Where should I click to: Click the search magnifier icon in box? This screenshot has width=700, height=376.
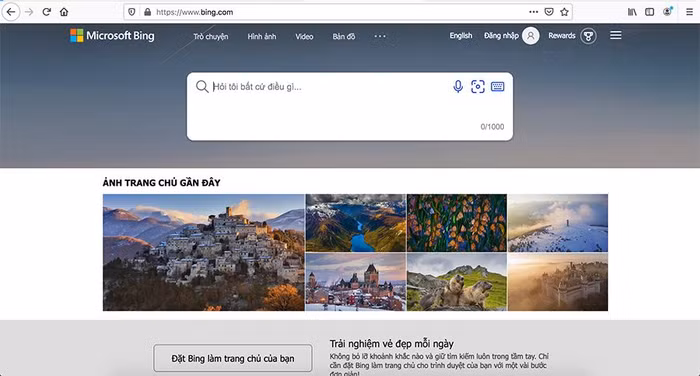tap(202, 87)
